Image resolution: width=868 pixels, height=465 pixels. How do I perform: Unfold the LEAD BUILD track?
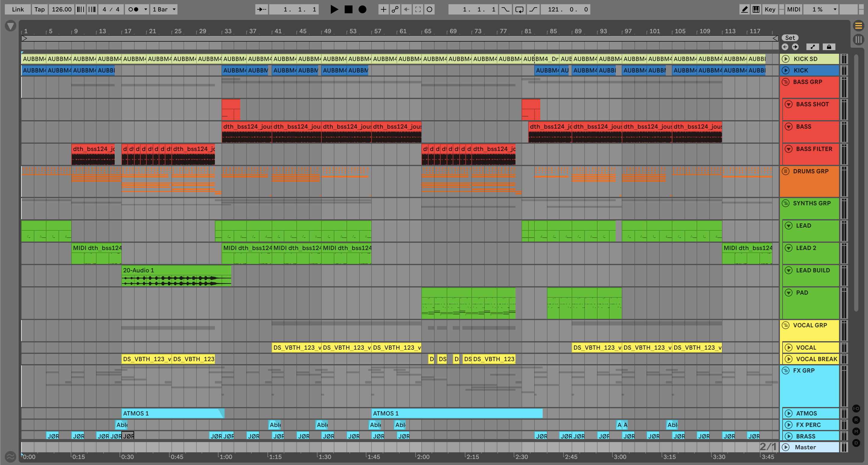[x=789, y=271]
